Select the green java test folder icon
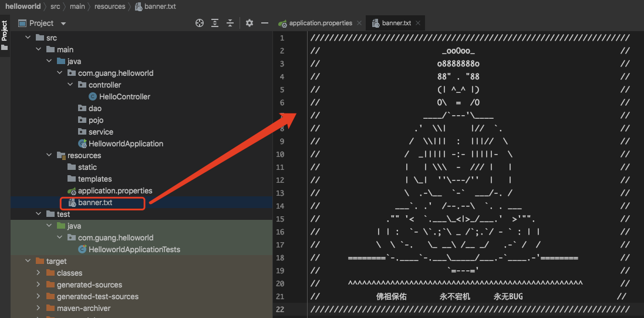Screen dimensions: 644x318 61,226
